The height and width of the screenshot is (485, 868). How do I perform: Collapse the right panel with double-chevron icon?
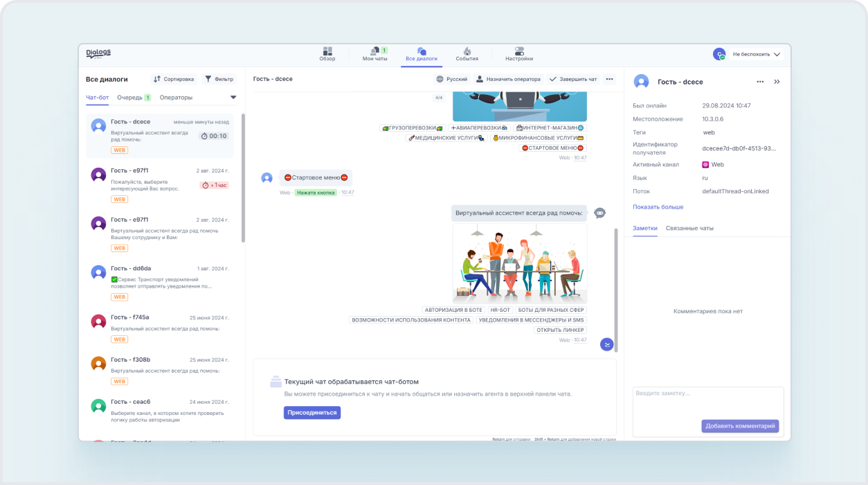pos(777,82)
